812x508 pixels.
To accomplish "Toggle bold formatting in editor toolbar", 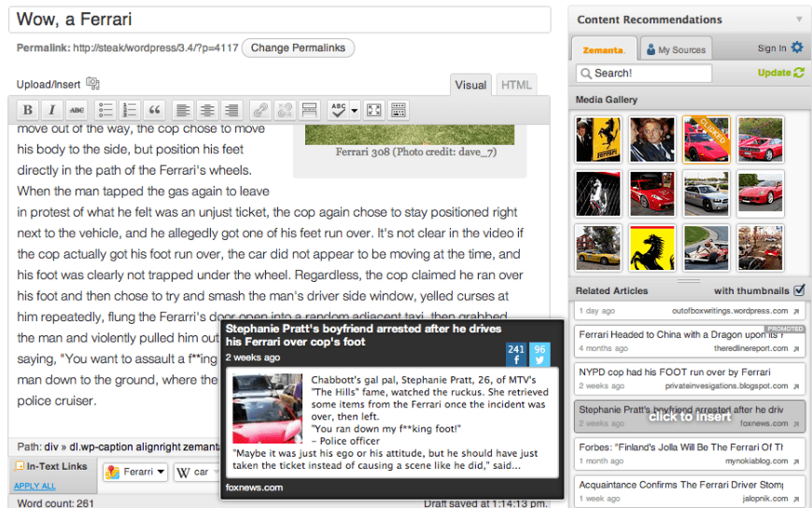I will click(x=28, y=110).
